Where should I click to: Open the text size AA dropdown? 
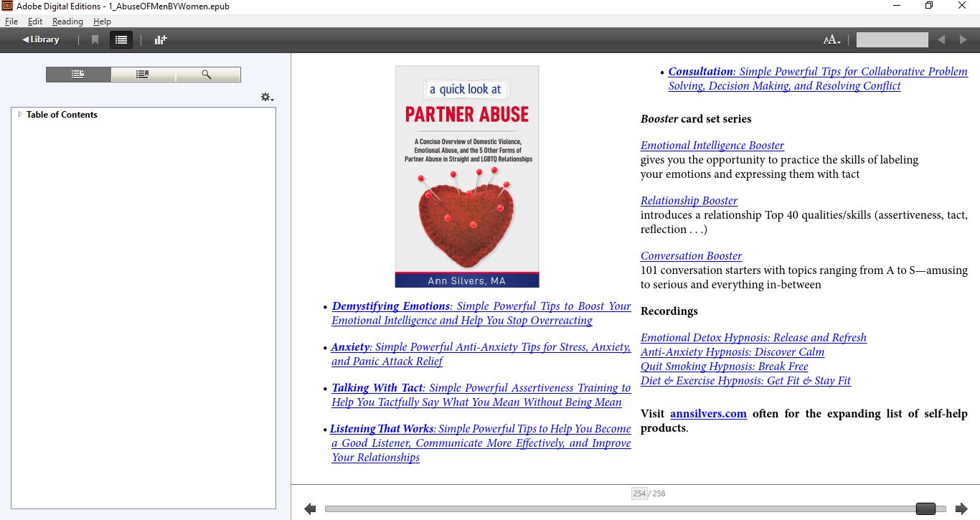(x=831, y=40)
